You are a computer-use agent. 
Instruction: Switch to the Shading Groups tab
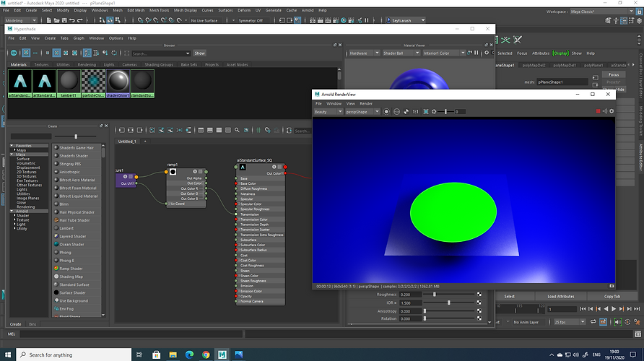click(159, 64)
